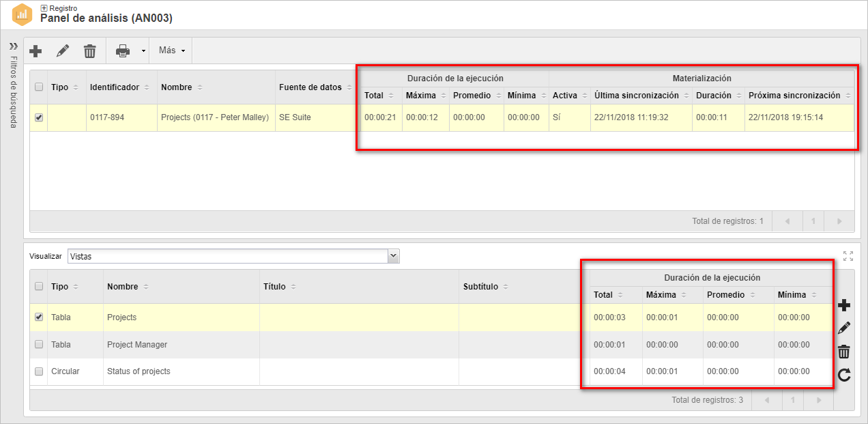Viewport: 868px width, 424px height.
Task: Click the SE Suite data source cell
Action: 316,117
